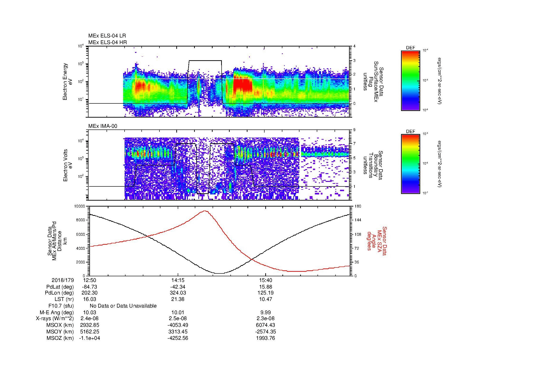Click the X-rays value '2.3e-08'

tap(266, 318)
